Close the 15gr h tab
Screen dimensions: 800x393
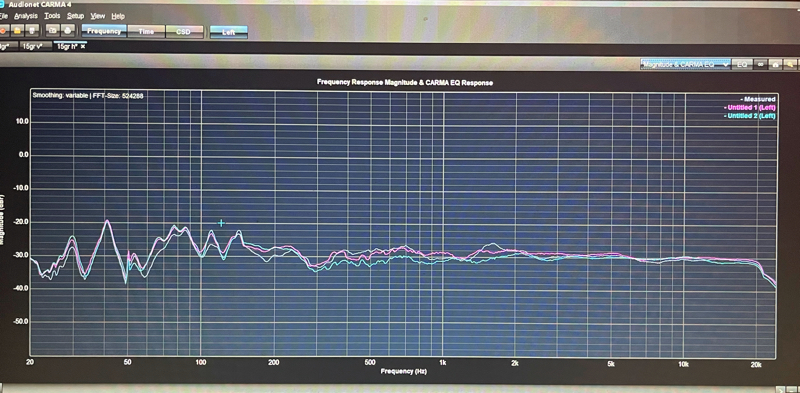83,46
